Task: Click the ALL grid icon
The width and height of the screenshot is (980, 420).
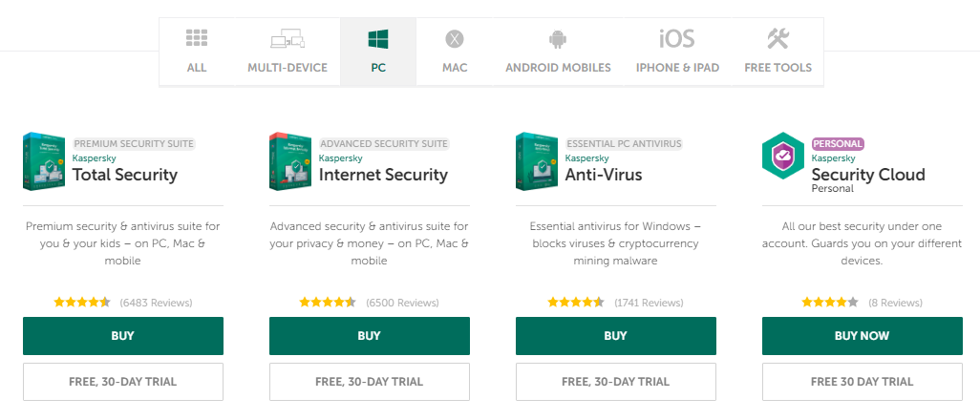Action: 196,38
